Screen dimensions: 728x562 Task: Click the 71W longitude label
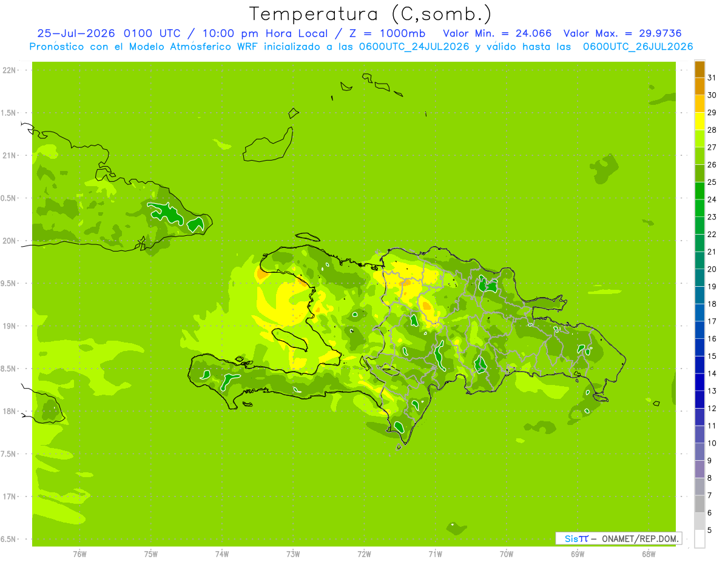tap(435, 554)
